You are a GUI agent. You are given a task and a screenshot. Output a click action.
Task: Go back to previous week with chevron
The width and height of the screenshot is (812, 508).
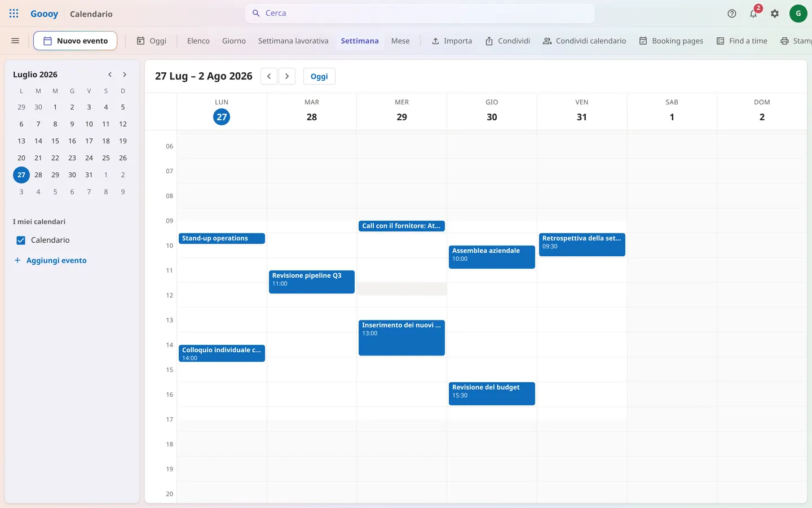point(269,76)
